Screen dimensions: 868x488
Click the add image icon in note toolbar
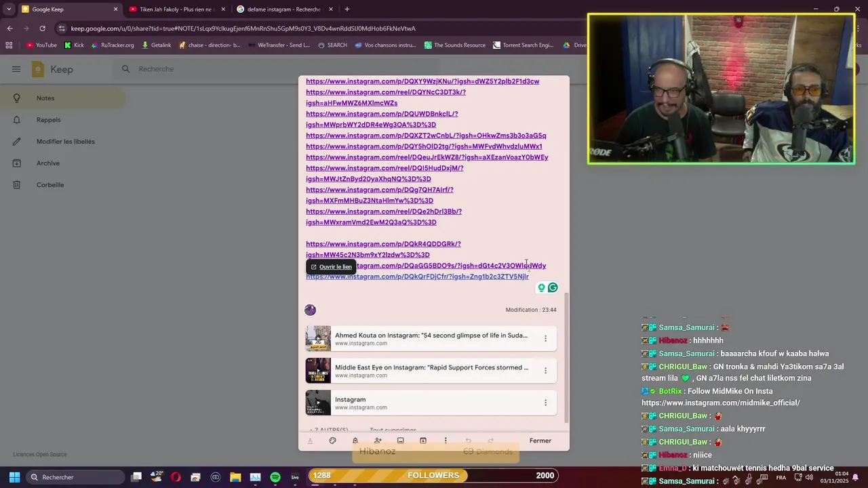tap(400, 441)
